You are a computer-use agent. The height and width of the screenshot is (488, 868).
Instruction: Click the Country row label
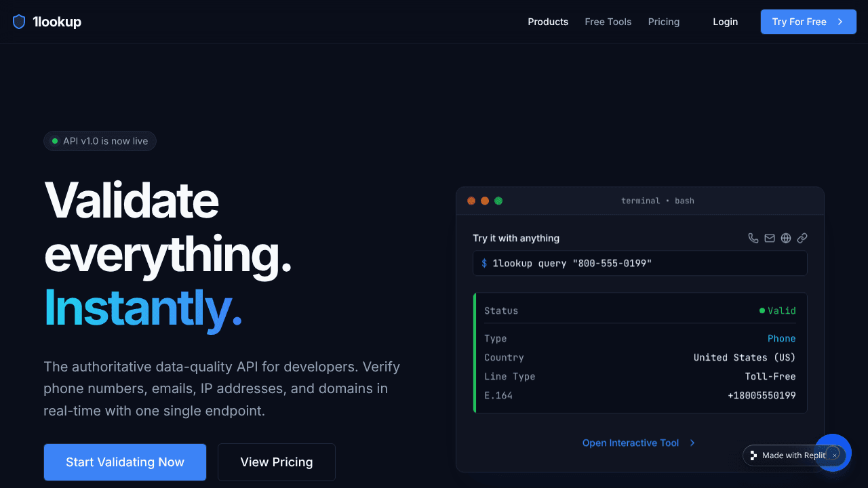click(x=504, y=357)
